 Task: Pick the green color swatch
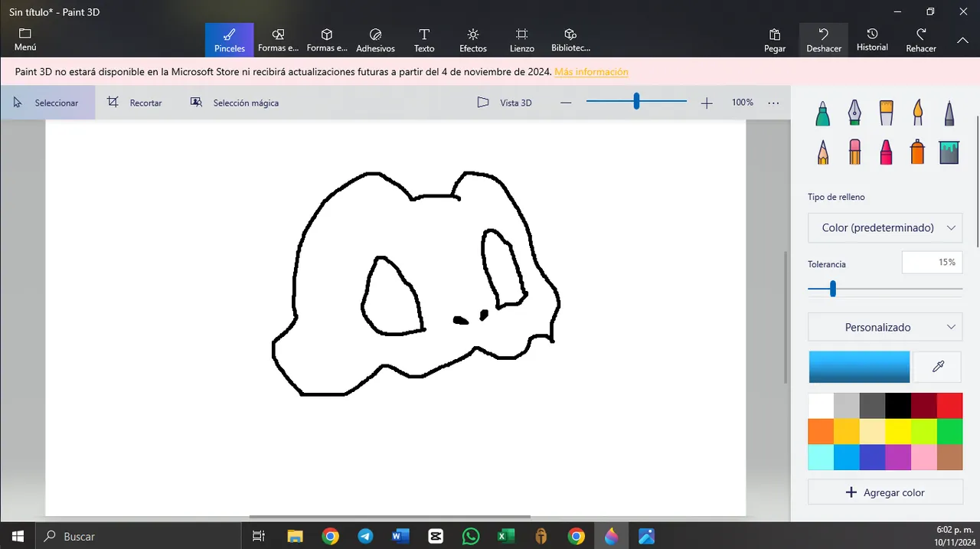pyautogui.click(x=949, y=431)
